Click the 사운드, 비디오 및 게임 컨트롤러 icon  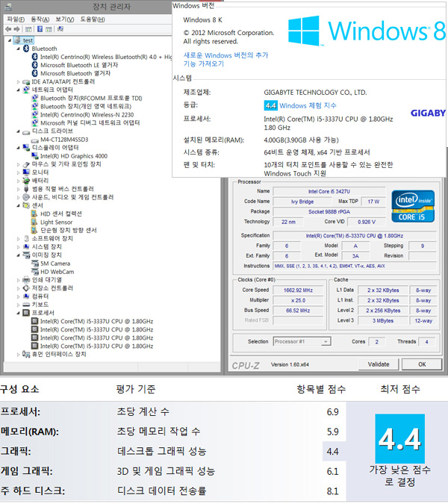(x=26, y=197)
